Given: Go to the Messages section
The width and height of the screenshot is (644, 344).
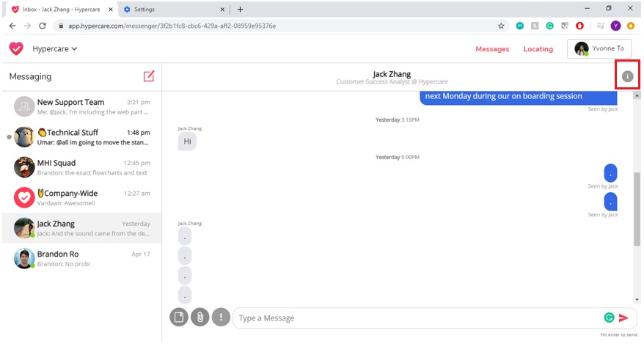Looking at the screenshot, I should [492, 49].
